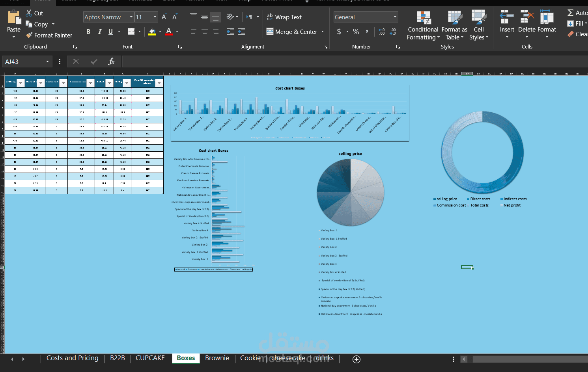
Task: Toggle Italic formatting
Action: point(99,32)
